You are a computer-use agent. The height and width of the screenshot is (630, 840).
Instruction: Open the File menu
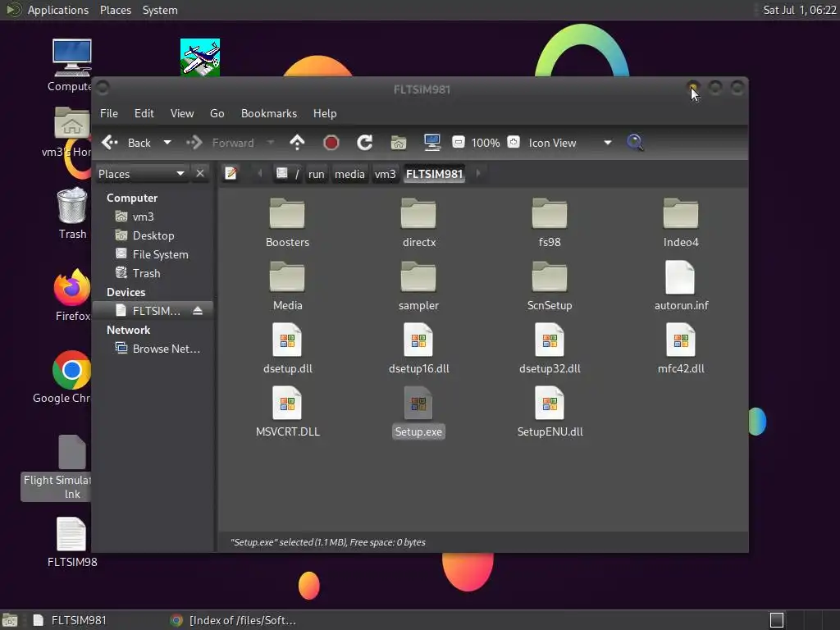[109, 113]
